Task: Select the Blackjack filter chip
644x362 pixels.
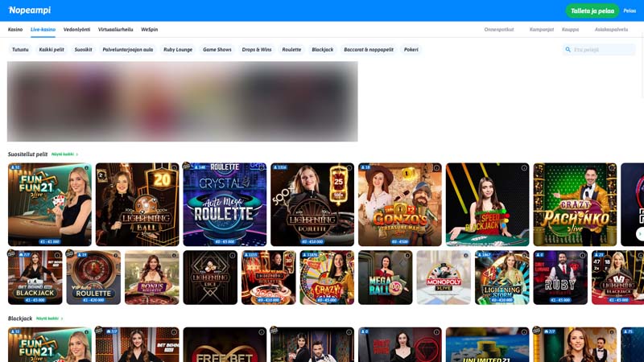Action: (323, 50)
